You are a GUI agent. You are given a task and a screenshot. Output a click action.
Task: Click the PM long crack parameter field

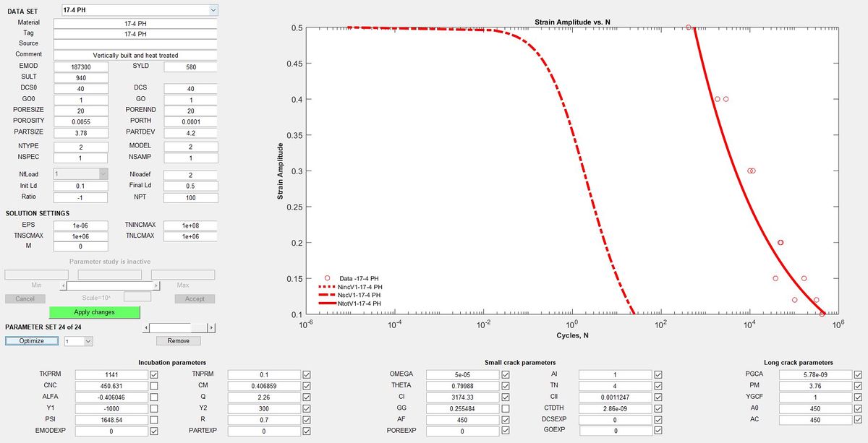tap(816, 386)
